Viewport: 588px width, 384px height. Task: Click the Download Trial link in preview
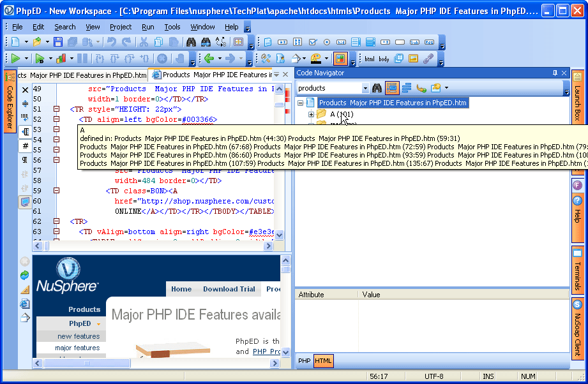tap(229, 289)
